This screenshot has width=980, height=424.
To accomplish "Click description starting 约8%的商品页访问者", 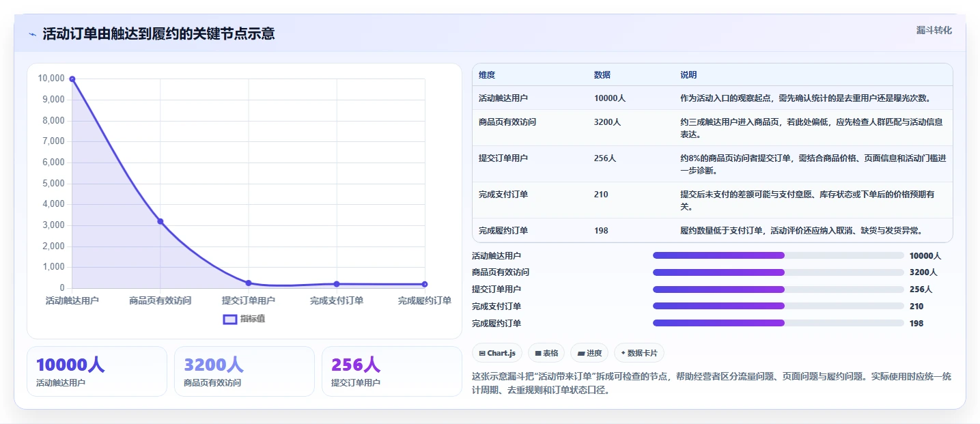I will pyautogui.click(x=813, y=164).
